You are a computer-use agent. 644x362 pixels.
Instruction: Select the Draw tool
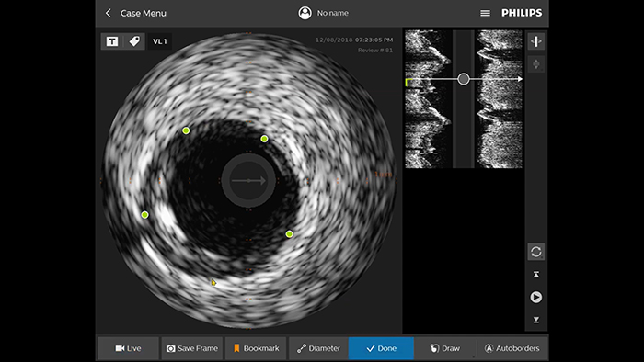445,348
